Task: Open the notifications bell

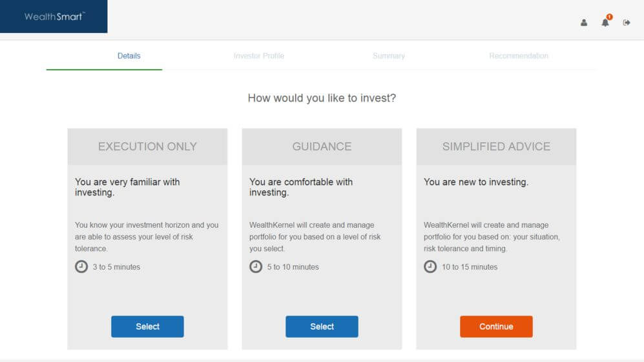Action: [605, 23]
